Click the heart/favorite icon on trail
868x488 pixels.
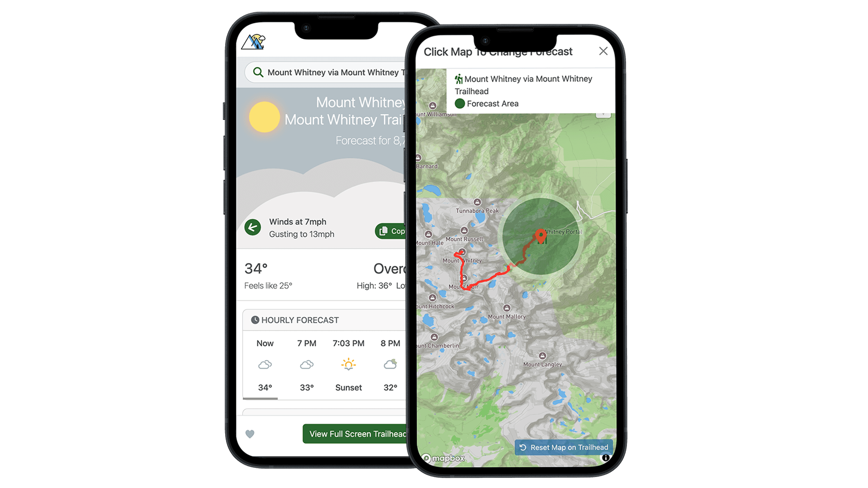point(250,434)
